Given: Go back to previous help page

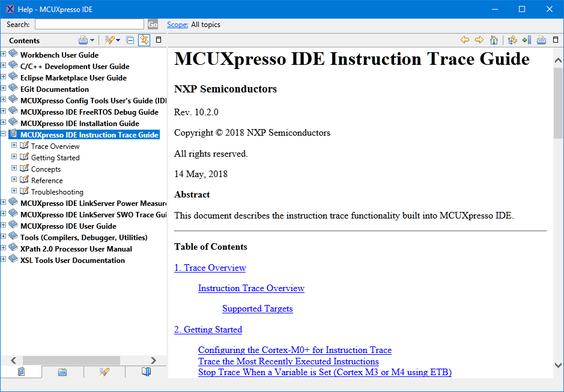Looking at the screenshot, I should (x=464, y=40).
